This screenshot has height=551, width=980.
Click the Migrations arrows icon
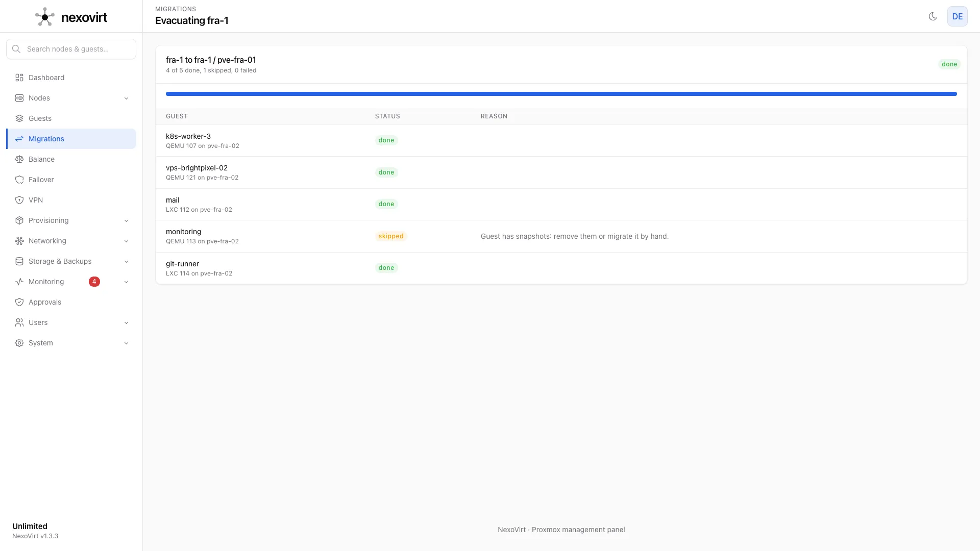[x=19, y=139]
